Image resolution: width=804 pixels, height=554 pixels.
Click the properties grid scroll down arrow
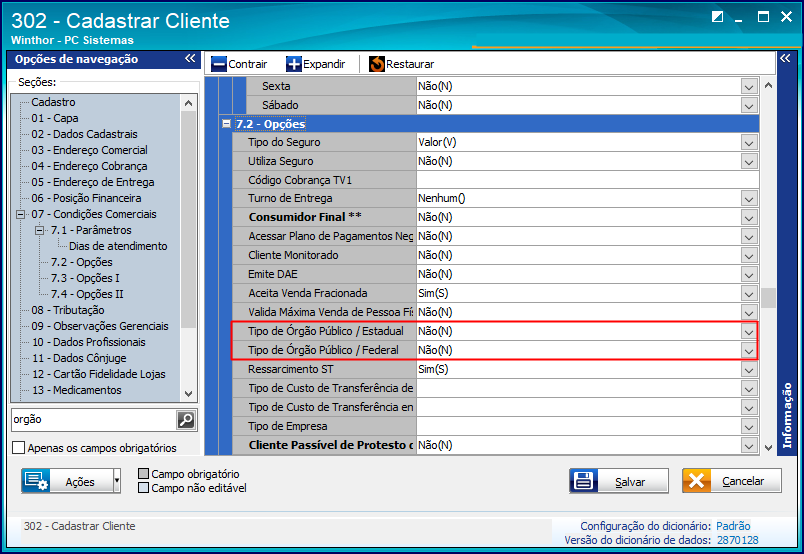pyautogui.click(x=768, y=447)
